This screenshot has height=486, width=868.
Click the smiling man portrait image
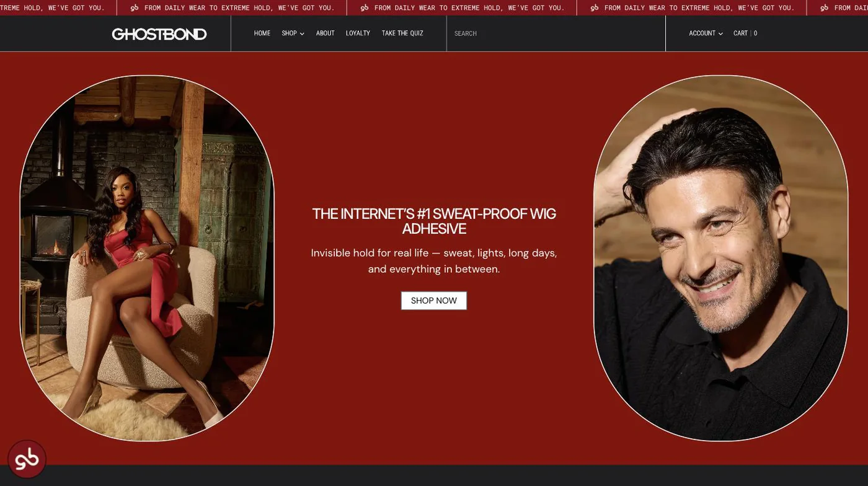click(x=720, y=258)
